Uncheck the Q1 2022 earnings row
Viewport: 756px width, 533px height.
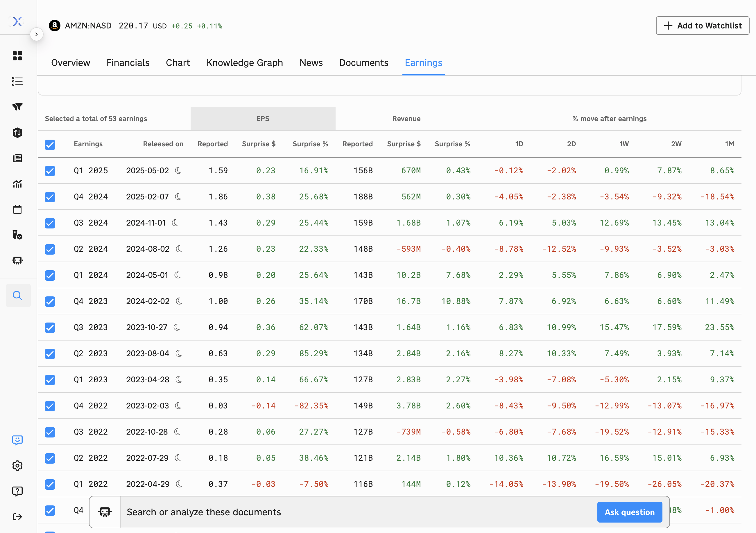coord(50,484)
